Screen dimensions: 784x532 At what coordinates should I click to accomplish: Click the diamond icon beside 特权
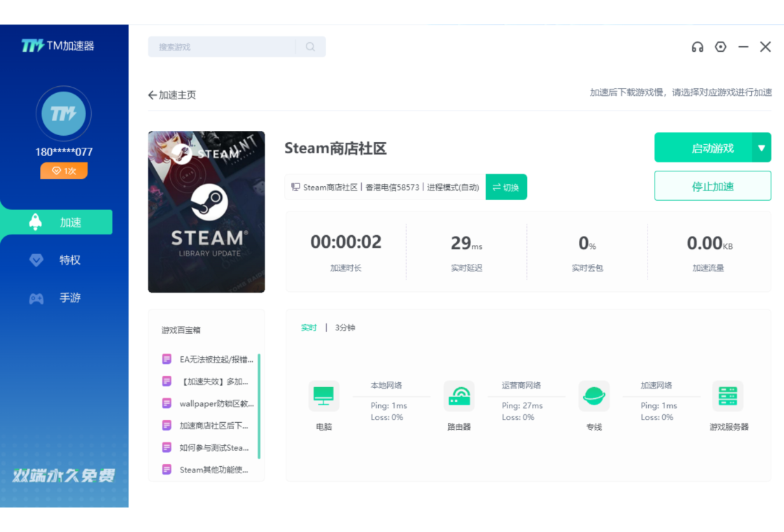click(36, 260)
